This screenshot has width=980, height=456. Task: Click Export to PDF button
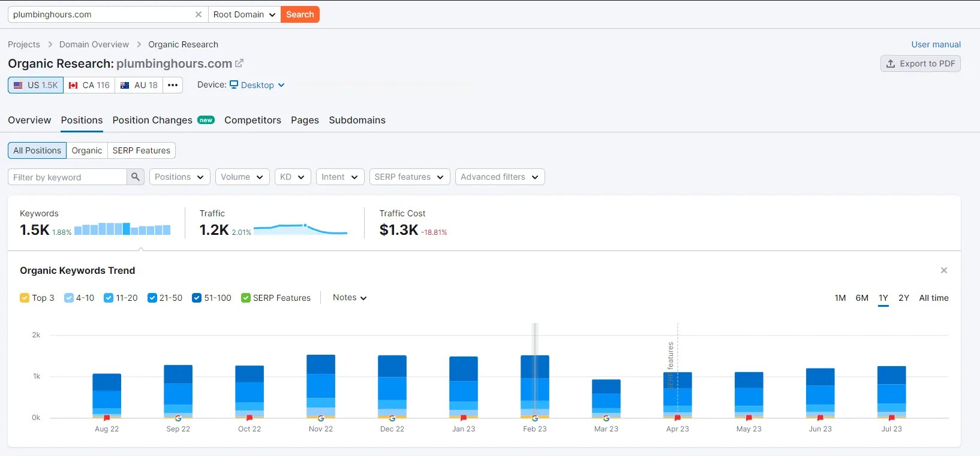[x=921, y=64]
